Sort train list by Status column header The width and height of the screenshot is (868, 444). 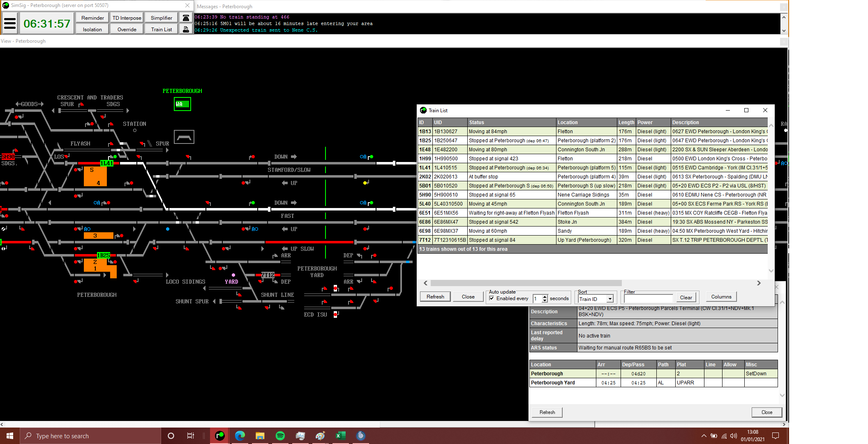(x=512, y=123)
